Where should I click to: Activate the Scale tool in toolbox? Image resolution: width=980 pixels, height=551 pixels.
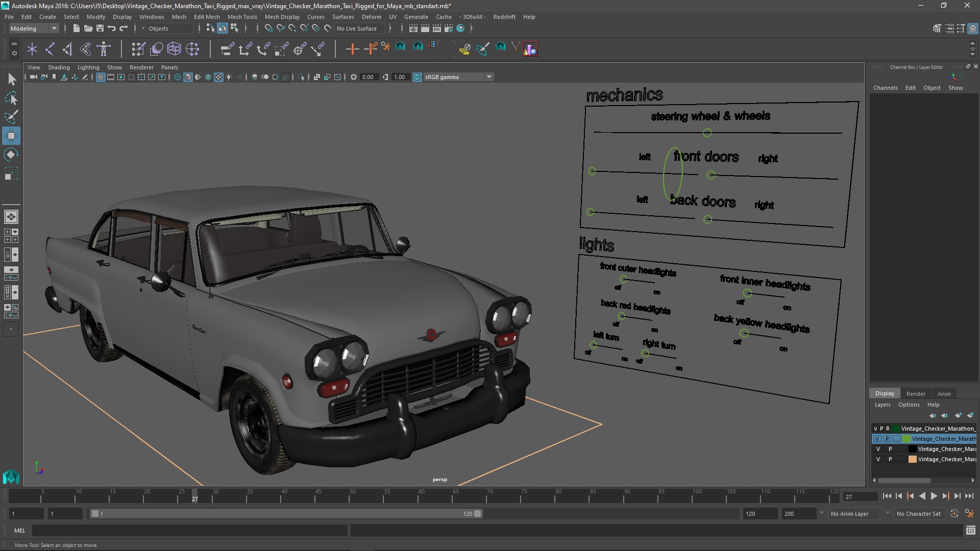pyautogui.click(x=11, y=173)
